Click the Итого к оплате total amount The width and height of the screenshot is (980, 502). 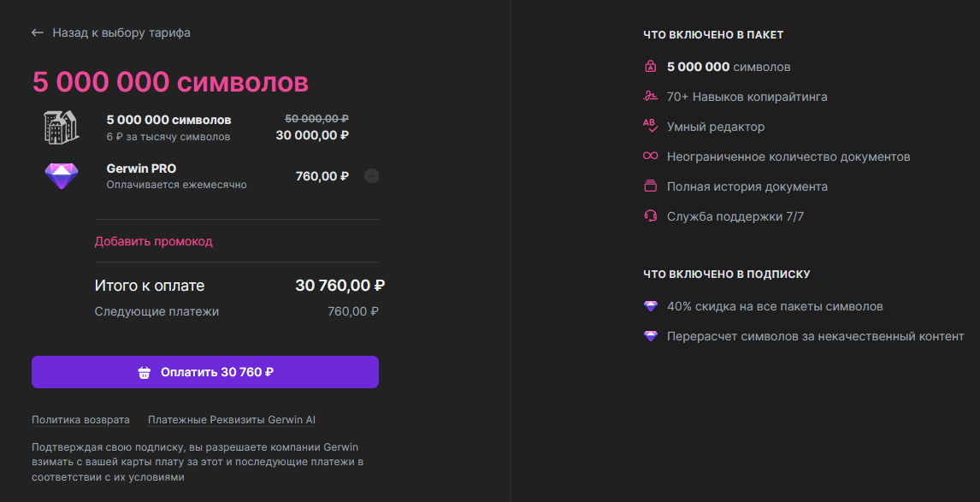coord(340,286)
